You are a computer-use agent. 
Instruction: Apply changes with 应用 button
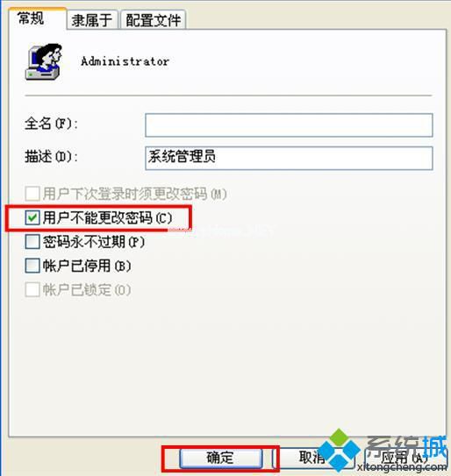404,458
